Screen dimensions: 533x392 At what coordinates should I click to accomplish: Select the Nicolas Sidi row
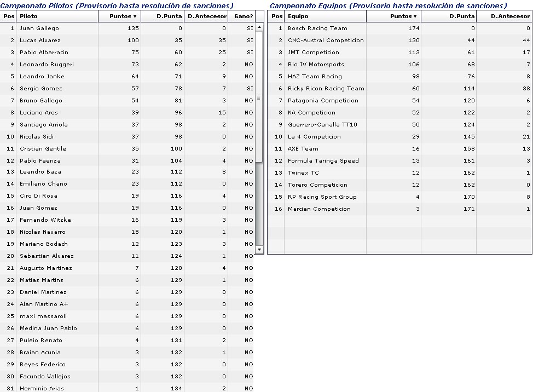pos(127,137)
